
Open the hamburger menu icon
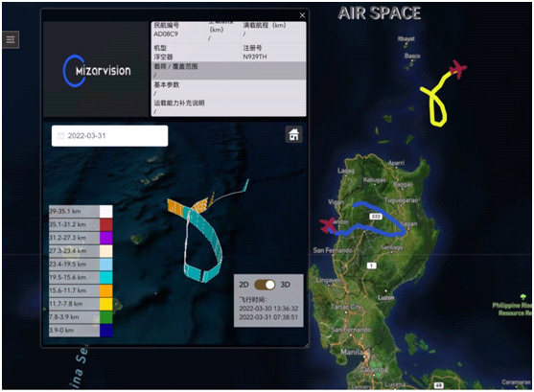click(x=11, y=40)
